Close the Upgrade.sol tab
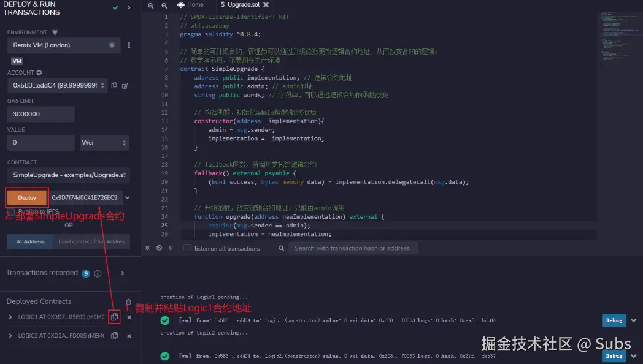Screen dimensions: 643x364 (x=266, y=4)
